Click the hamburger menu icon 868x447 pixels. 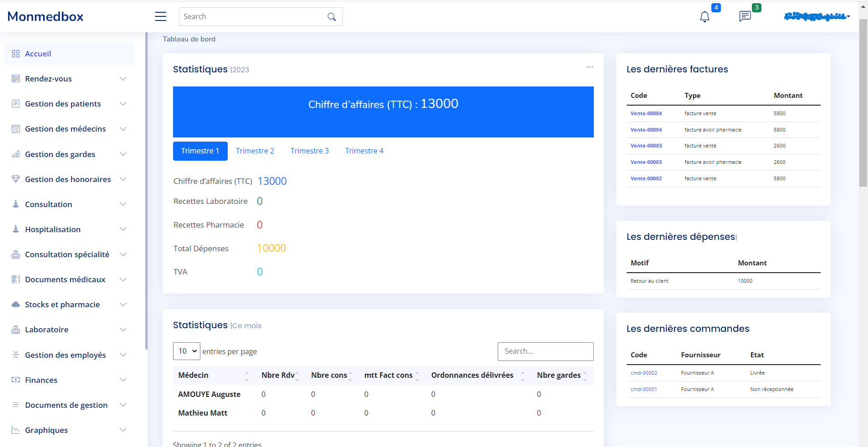[x=160, y=16]
